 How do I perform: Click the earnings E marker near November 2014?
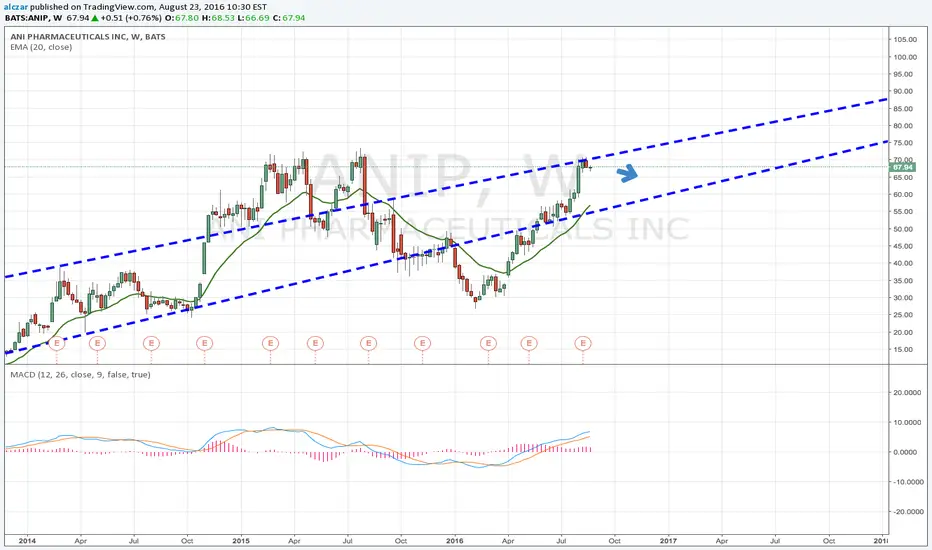204,343
